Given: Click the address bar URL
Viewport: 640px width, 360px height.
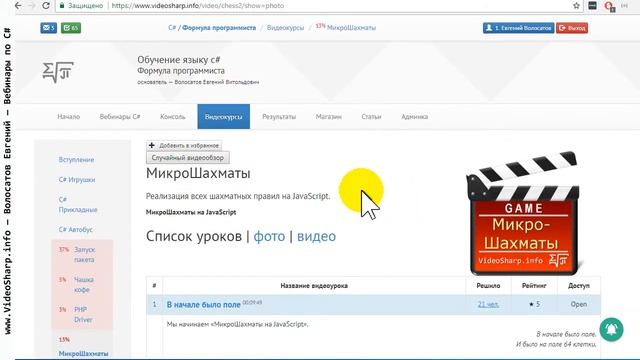Looking at the screenshot, I should (198, 6).
